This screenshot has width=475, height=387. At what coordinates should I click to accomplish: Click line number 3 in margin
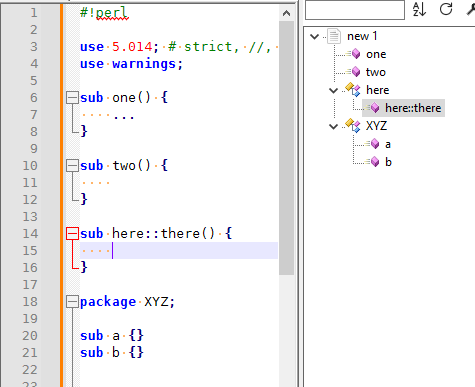pos(34,47)
